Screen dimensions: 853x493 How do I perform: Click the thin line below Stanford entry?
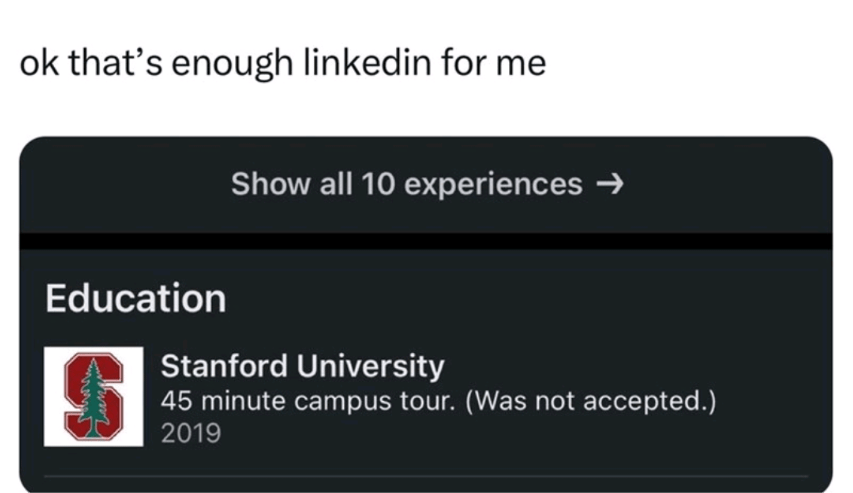point(427,476)
